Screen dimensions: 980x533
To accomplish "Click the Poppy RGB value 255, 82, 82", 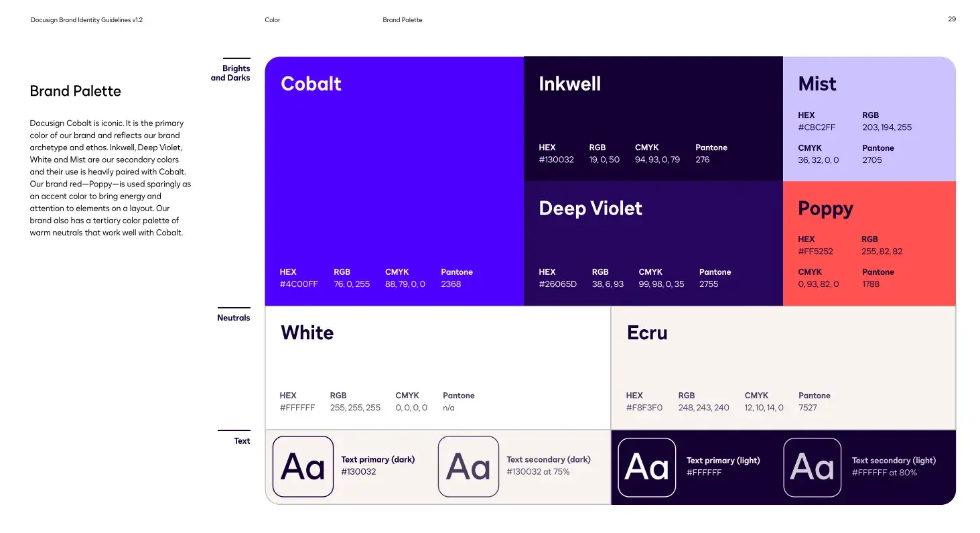I will pos(882,251).
